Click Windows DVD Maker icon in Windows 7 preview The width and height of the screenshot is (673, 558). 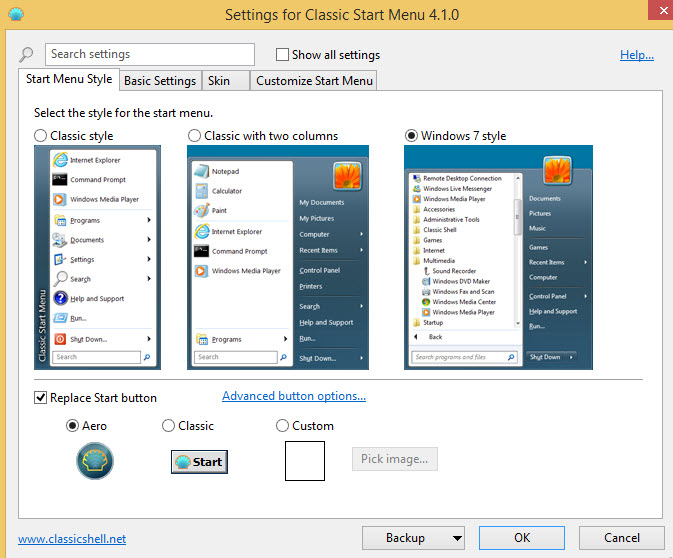tap(426, 281)
